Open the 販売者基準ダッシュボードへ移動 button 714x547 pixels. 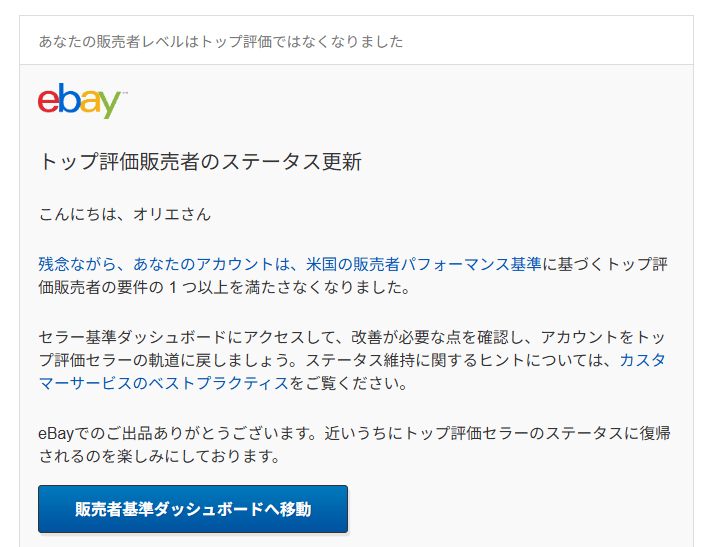193,509
